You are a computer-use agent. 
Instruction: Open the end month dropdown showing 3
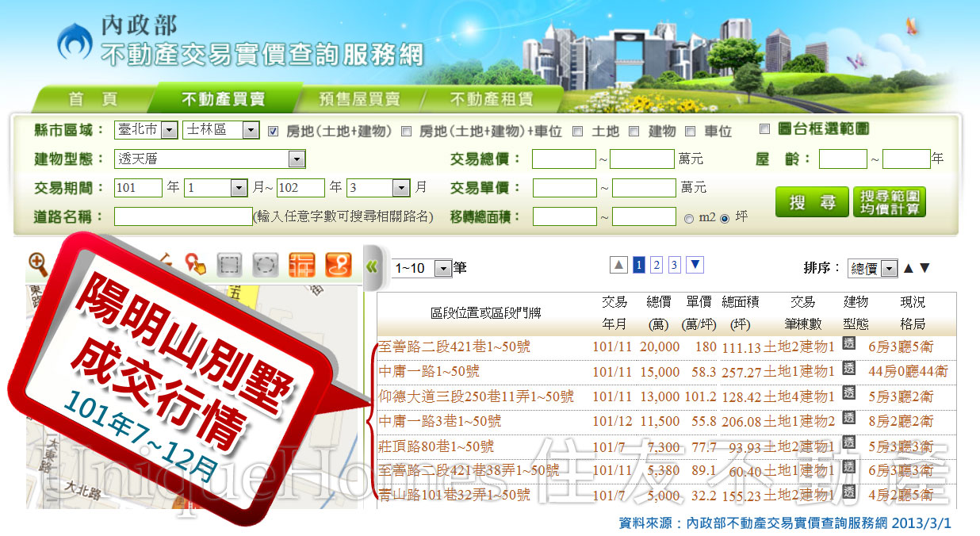click(379, 188)
